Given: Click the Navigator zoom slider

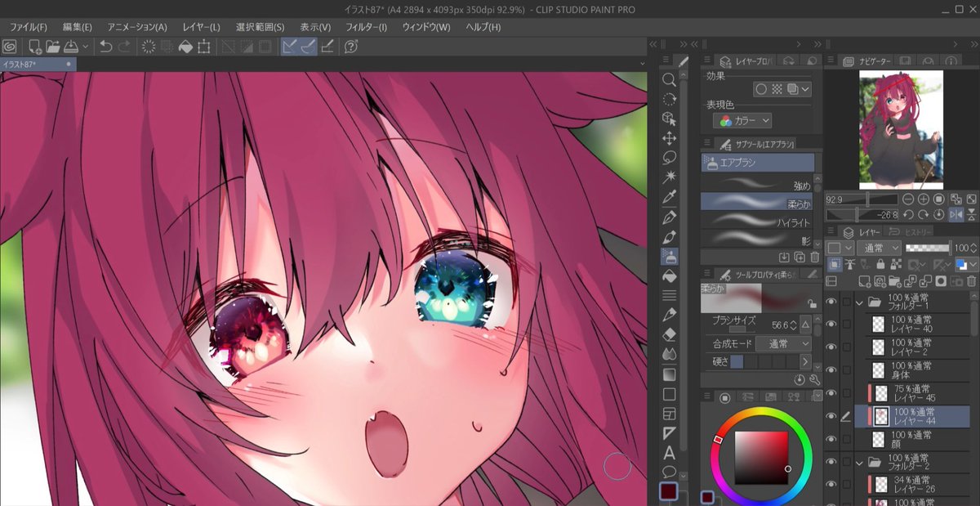Looking at the screenshot, I should coord(862,199).
